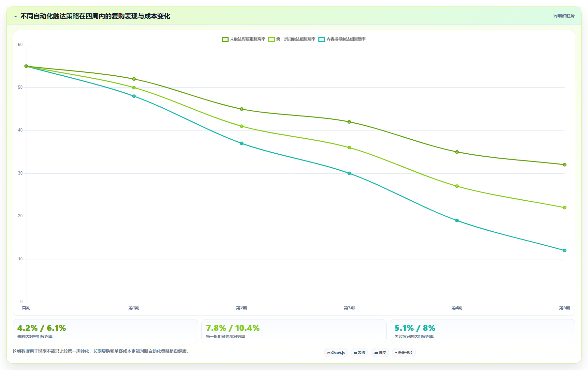Click the 60 y-axis tick label

(20, 45)
